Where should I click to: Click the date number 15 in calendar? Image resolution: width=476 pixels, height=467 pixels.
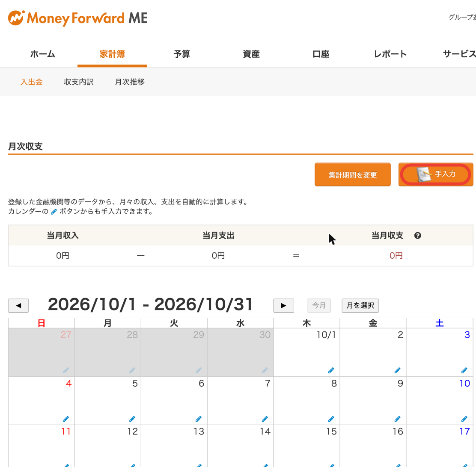331,432
